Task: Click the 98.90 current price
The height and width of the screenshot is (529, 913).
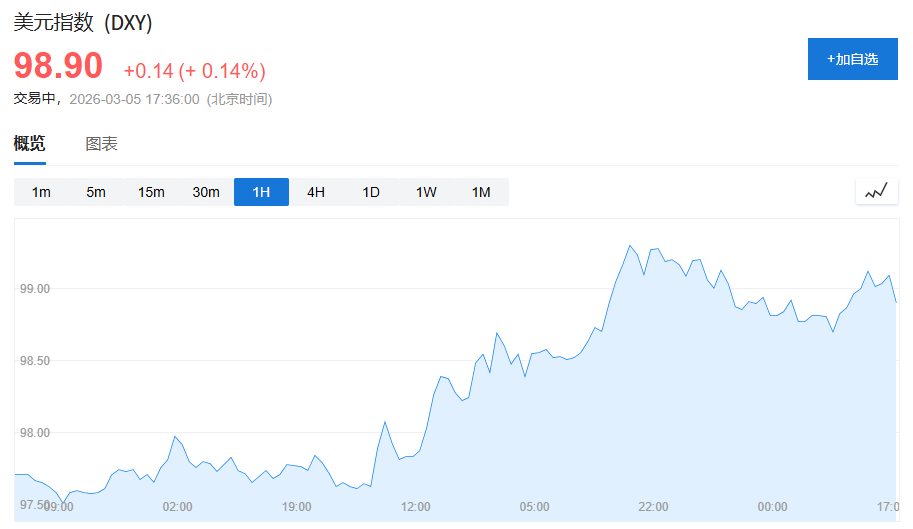Action: (58, 66)
